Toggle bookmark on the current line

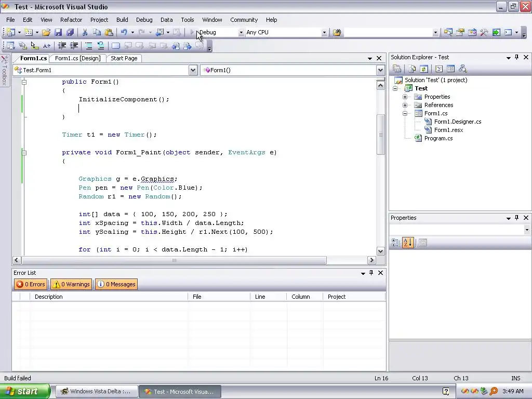coord(116,46)
